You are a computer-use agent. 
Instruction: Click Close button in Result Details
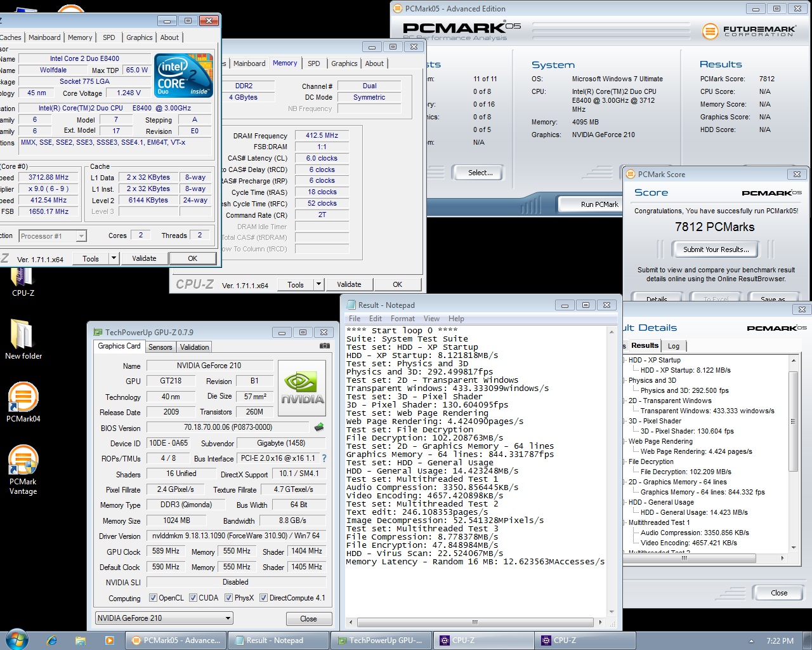coord(779,593)
